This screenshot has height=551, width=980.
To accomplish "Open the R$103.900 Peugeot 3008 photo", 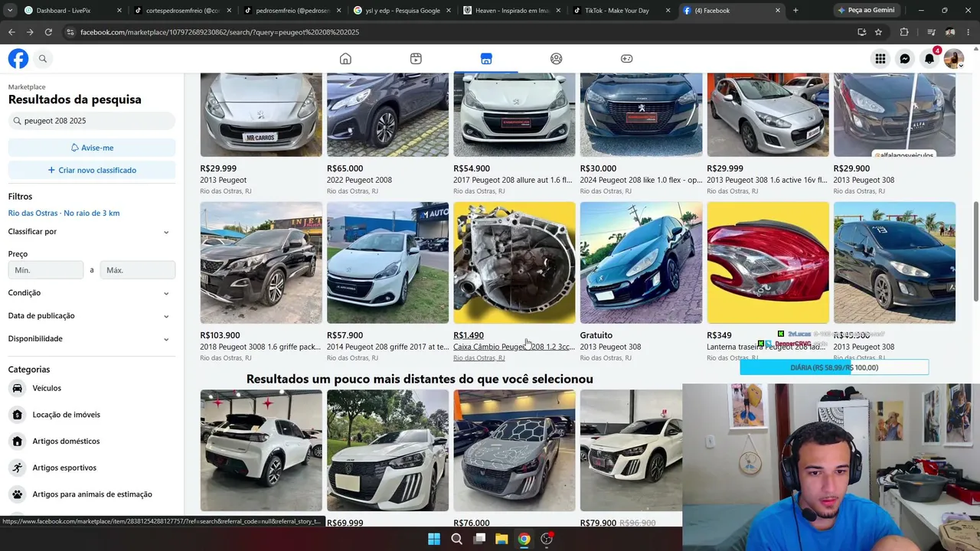I will coord(261,262).
